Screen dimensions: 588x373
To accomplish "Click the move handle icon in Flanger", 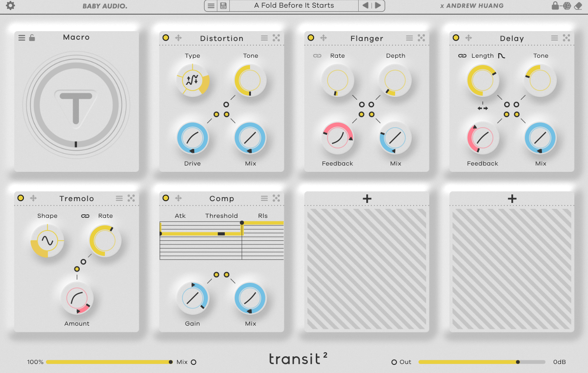I will coord(324,38).
